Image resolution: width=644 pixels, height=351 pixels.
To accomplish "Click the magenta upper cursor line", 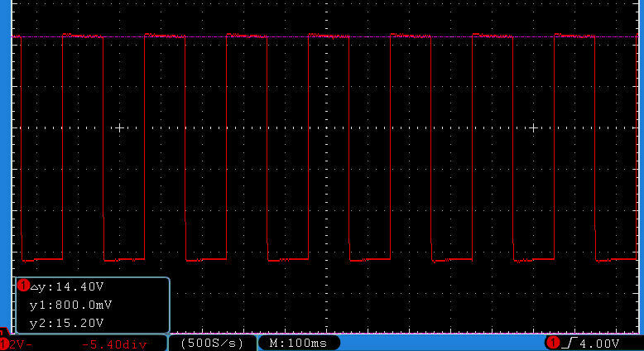I will click(324, 37).
